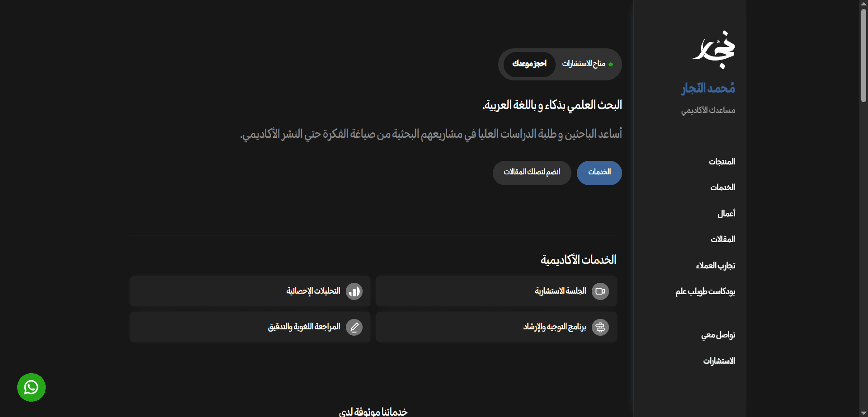Click the green availability status dot

611,65
